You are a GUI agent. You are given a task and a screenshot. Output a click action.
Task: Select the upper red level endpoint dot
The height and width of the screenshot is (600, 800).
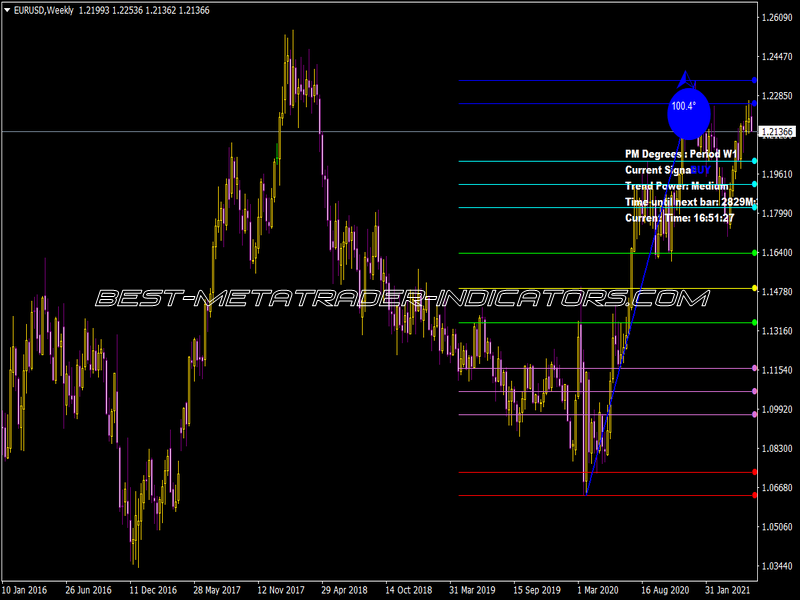pyautogui.click(x=755, y=472)
